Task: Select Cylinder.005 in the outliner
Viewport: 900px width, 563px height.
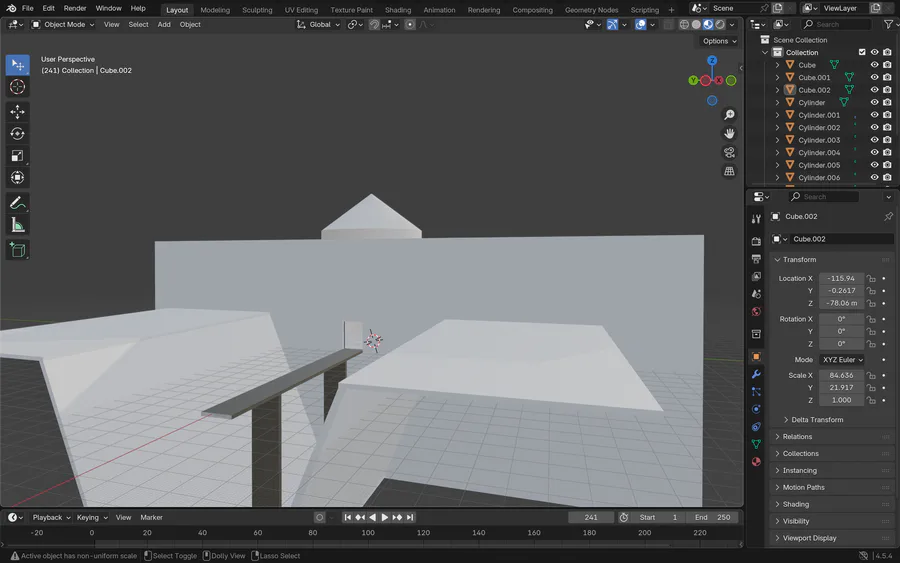Action: [818, 165]
